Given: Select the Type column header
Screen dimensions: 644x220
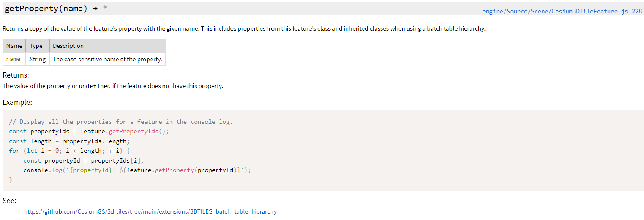Looking at the screenshot, I should [38, 46].
